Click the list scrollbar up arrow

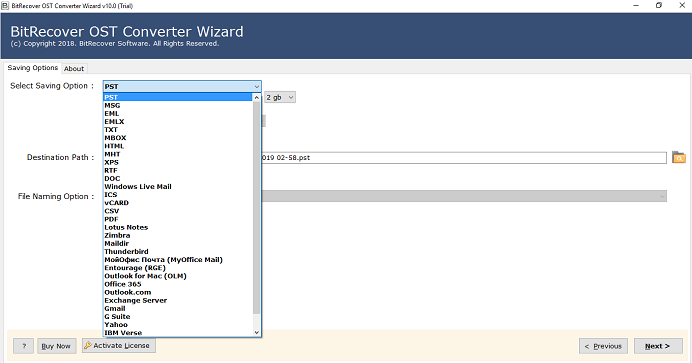[x=256, y=97]
